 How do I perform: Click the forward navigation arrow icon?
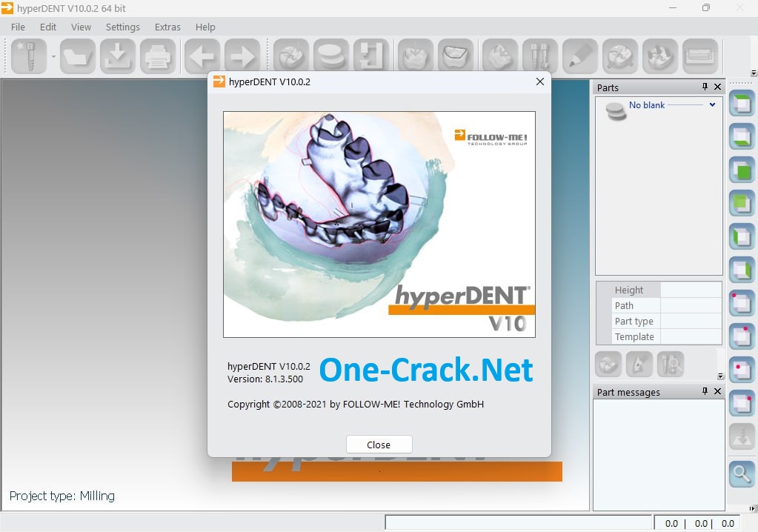pyautogui.click(x=242, y=56)
